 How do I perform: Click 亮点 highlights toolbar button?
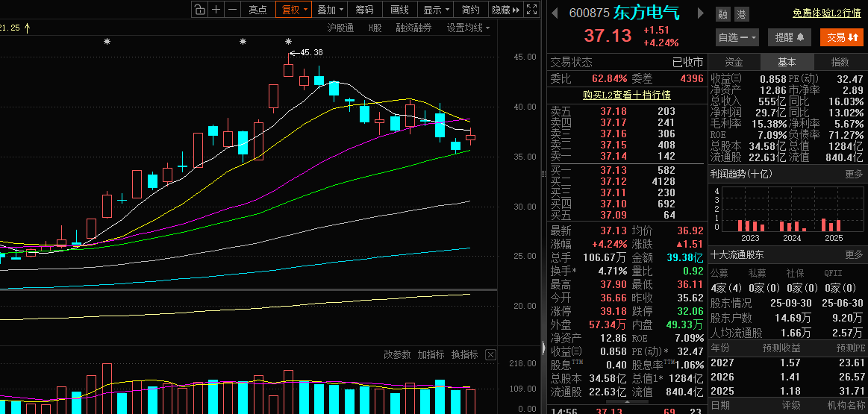click(x=257, y=10)
